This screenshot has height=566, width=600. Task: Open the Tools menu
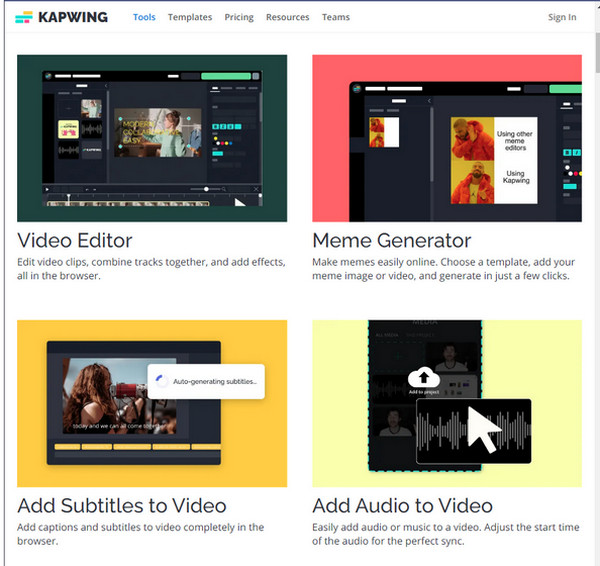pos(144,17)
